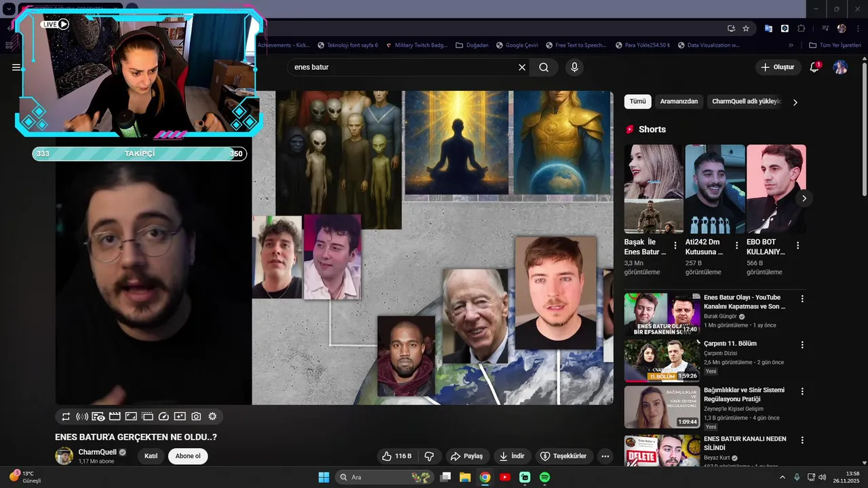
Task: Click the taskbar volume speaker icon
Action: [823, 477]
